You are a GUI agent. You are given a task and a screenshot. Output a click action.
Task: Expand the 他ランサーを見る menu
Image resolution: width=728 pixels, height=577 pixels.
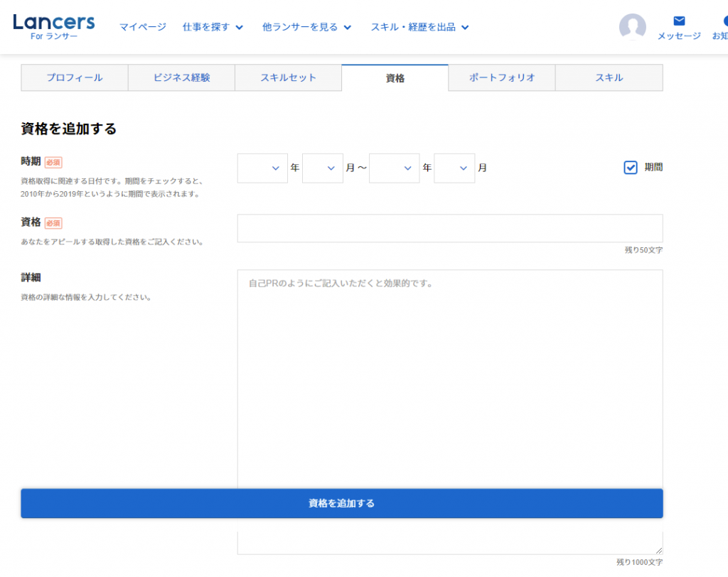coord(306,27)
